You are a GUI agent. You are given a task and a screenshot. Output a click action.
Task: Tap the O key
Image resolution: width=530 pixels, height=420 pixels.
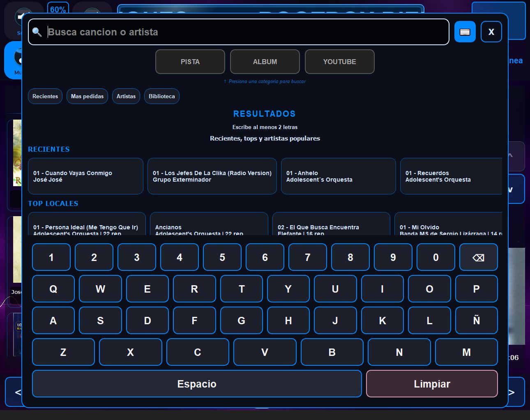429,289
